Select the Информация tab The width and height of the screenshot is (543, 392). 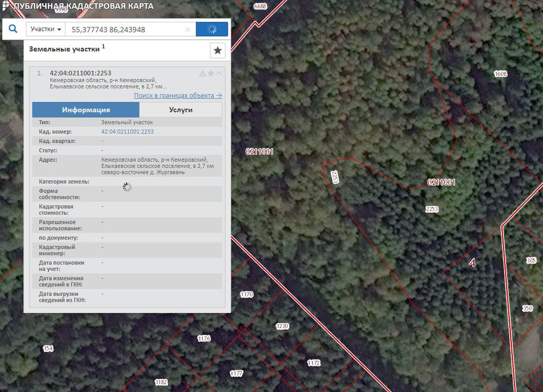click(x=86, y=110)
